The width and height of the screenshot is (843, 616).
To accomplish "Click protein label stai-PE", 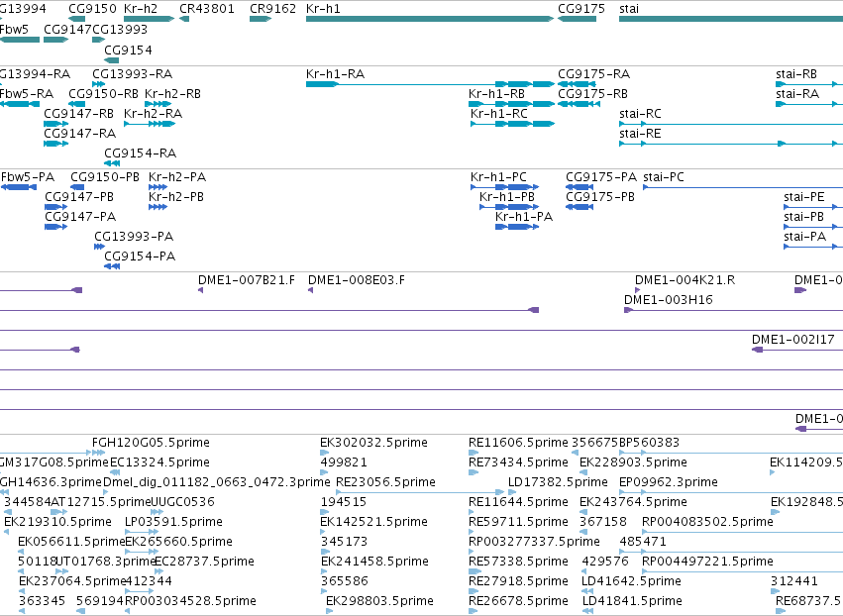I will pos(803,197).
